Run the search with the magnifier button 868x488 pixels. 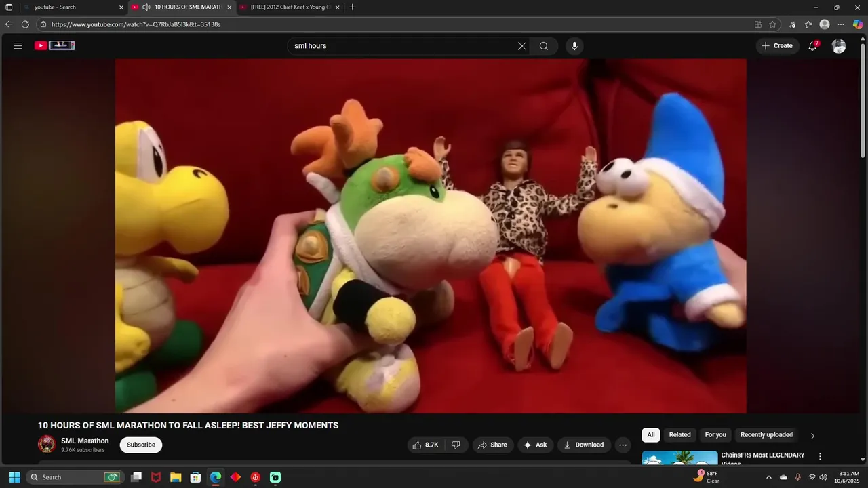(x=544, y=46)
